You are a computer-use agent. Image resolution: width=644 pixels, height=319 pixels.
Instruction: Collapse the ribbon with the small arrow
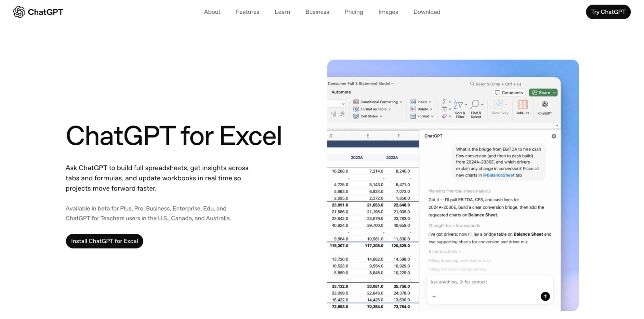tap(557, 126)
